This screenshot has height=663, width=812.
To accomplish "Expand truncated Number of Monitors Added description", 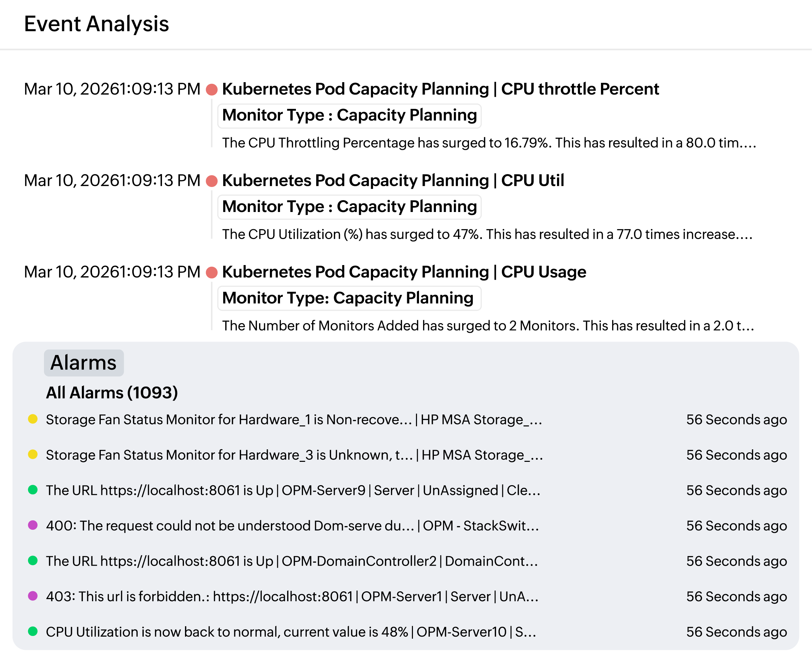I will 488,326.
